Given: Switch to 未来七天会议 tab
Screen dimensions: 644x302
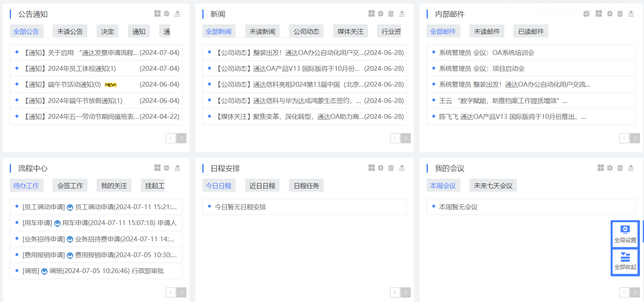Looking at the screenshot, I should tap(493, 186).
